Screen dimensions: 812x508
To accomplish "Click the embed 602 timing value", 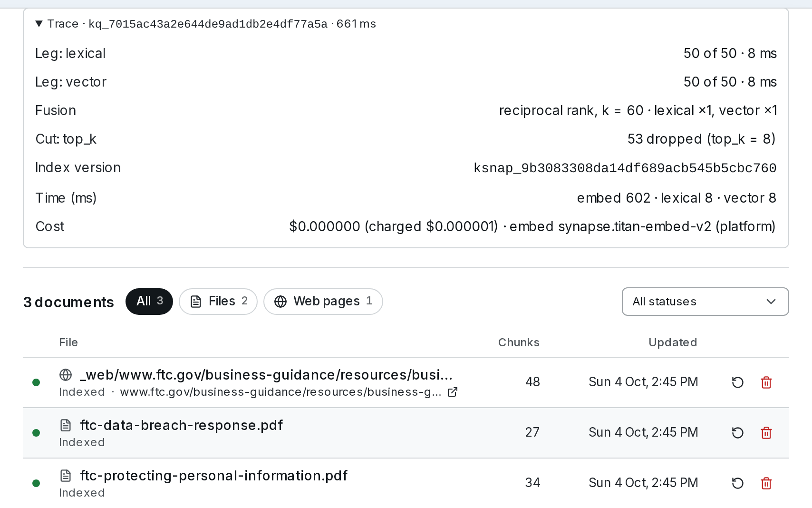I will coord(614,198).
